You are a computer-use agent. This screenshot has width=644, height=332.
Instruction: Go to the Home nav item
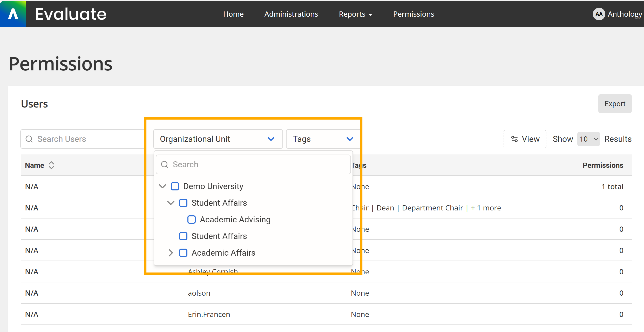[233, 14]
